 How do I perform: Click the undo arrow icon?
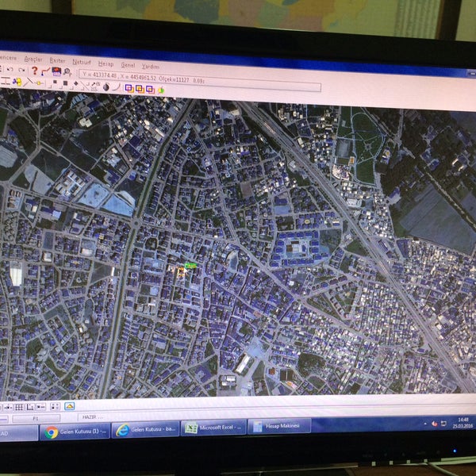[10, 69]
